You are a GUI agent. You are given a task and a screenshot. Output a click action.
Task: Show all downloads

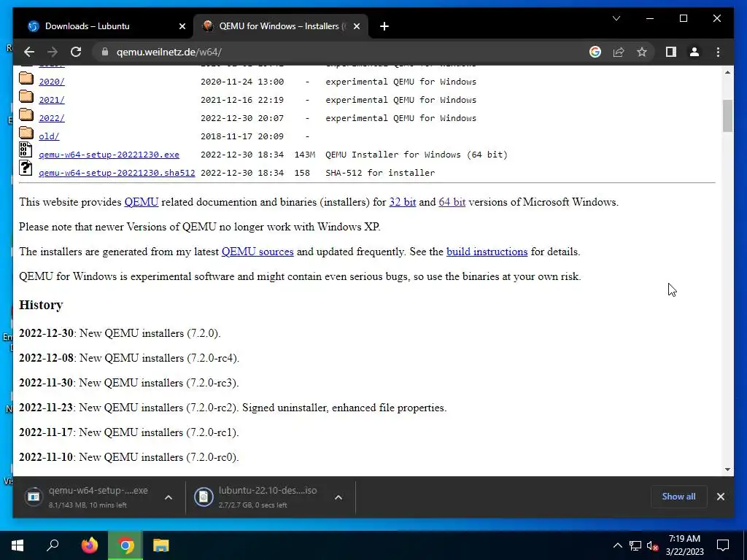678,497
